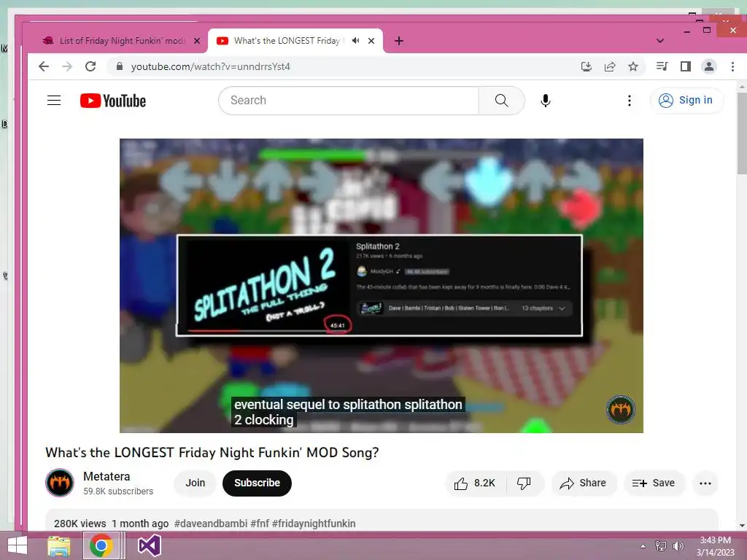Go to YouTube home via logo
Viewport: 747px width, 560px height.
coord(113,101)
